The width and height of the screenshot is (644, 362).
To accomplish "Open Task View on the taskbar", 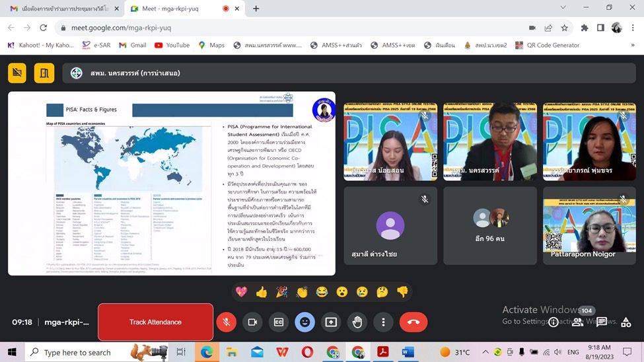I will coord(181,352).
